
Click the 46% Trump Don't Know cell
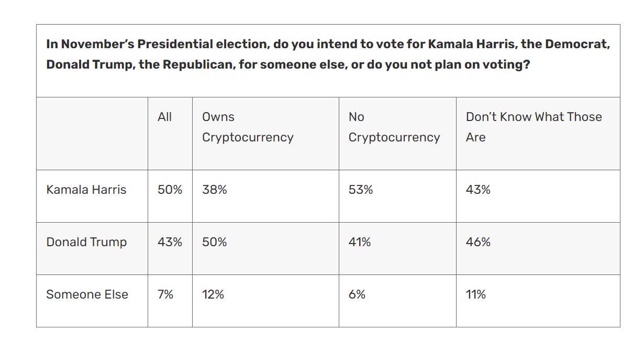478,242
